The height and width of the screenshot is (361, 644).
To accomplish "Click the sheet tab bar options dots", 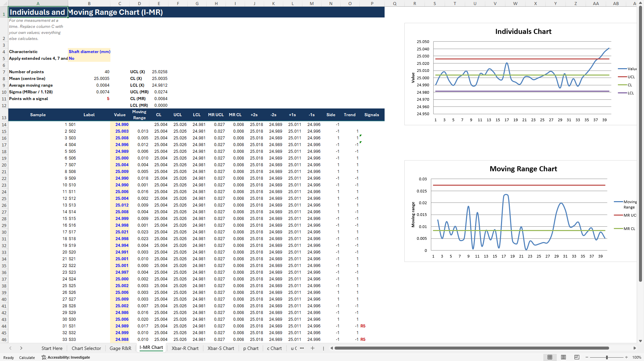I will click(323, 348).
